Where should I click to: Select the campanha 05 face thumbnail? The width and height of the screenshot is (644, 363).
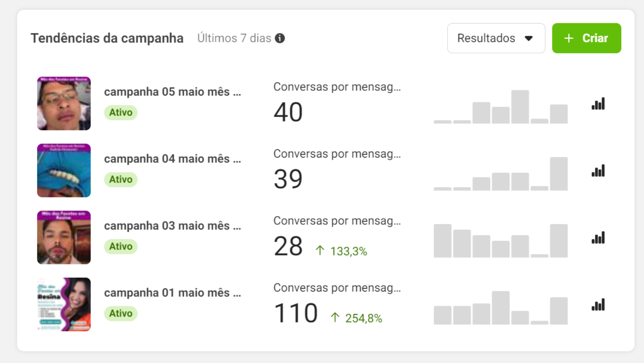[x=64, y=103]
